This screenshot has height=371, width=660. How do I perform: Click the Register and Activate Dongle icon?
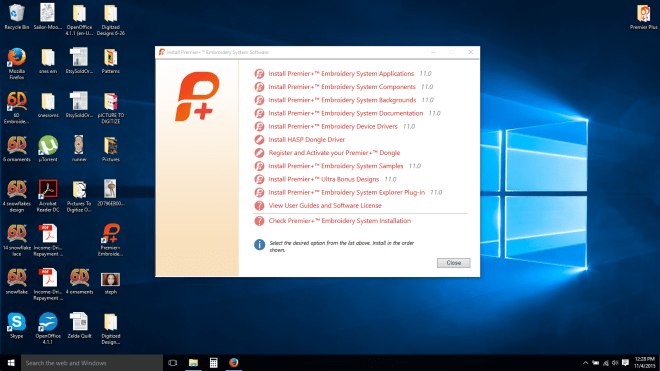coord(259,153)
